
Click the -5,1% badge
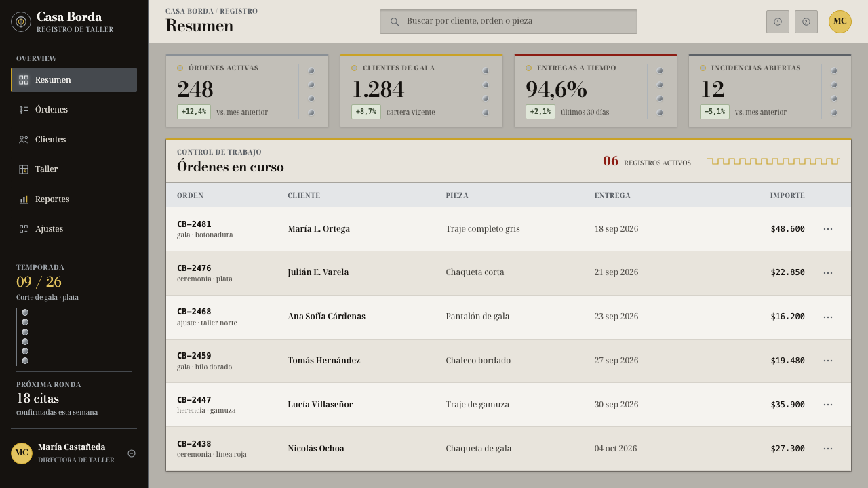coord(715,112)
